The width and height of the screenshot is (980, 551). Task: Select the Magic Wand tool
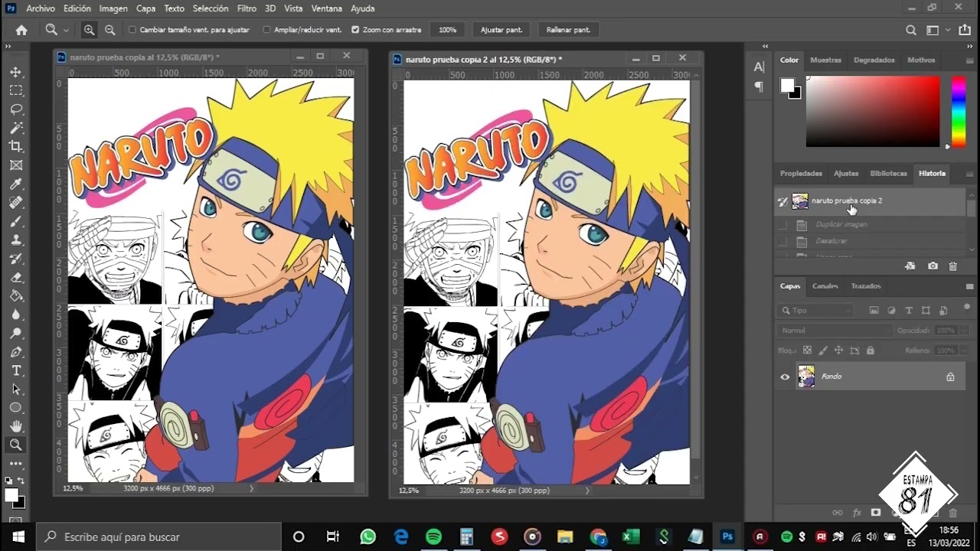[15, 128]
